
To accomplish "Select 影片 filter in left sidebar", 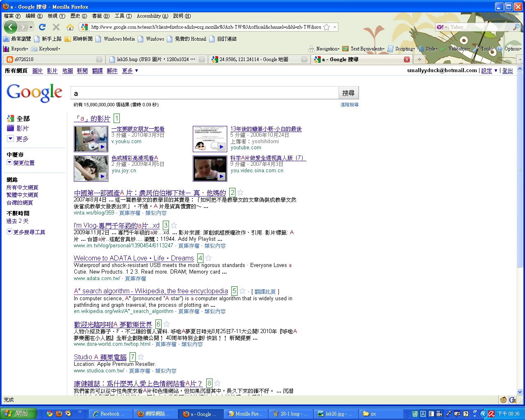I will [23, 128].
